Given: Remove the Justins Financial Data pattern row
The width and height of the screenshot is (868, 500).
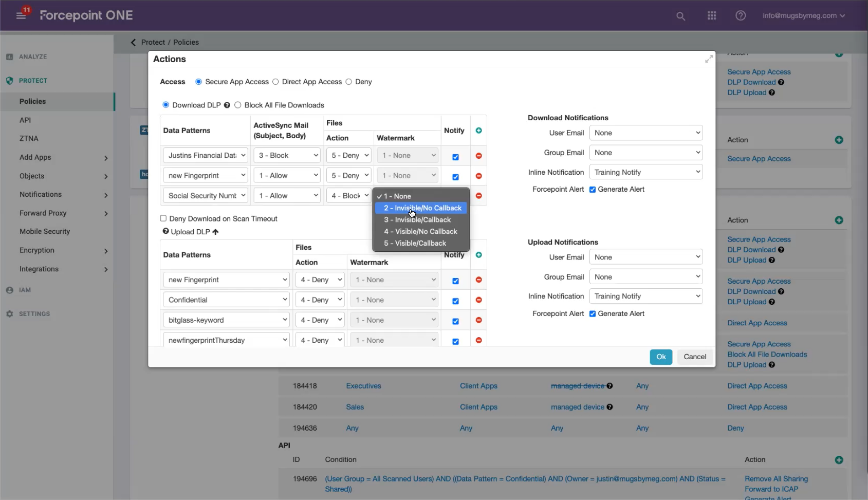Looking at the screenshot, I should coord(478,156).
